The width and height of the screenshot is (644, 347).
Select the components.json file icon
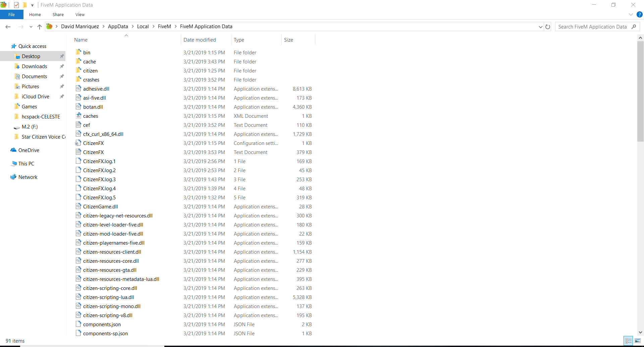pos(78,324)
